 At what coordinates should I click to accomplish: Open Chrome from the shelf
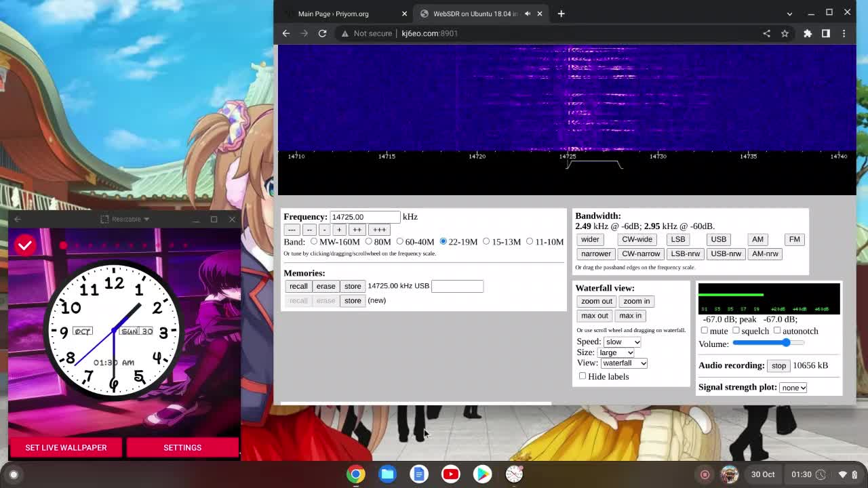pos(356,474)
